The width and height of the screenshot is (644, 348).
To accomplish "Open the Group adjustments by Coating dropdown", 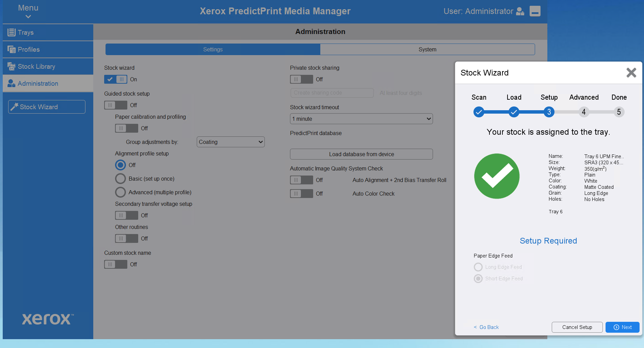I will [231, 142].
